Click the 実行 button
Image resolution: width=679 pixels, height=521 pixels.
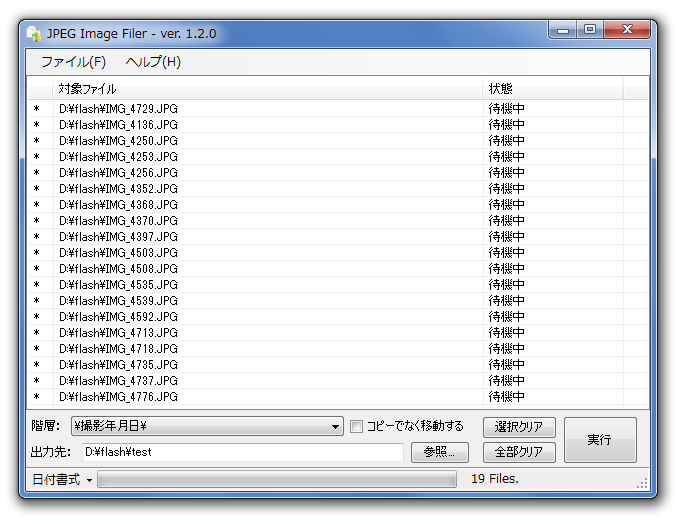[600, 440]
